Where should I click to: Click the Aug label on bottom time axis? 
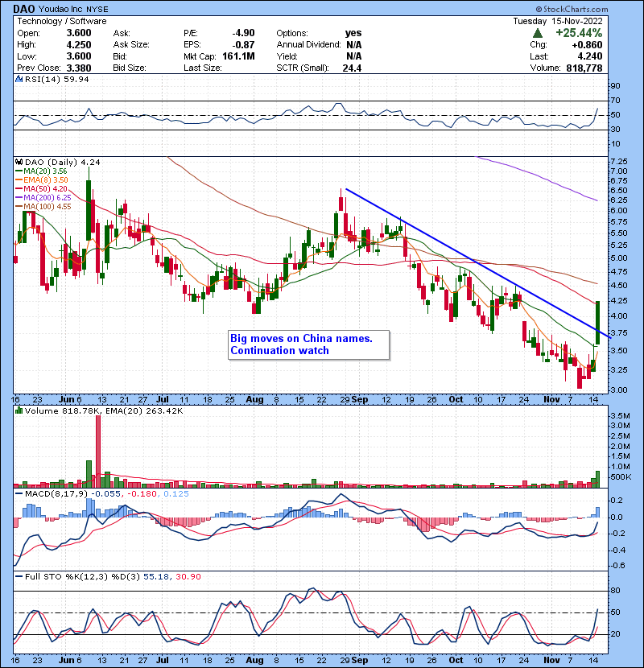click(x=255, y=660)
